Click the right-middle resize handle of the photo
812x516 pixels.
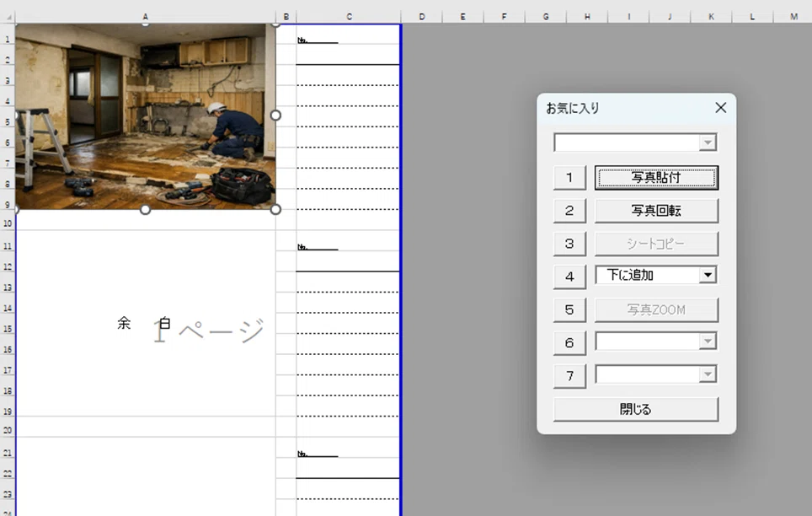point(275,116)
